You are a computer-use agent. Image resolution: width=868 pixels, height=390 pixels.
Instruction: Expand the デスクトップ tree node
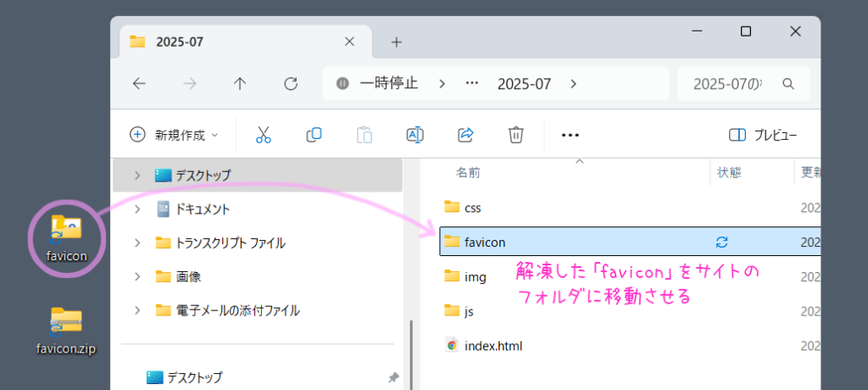pos(136,175)
